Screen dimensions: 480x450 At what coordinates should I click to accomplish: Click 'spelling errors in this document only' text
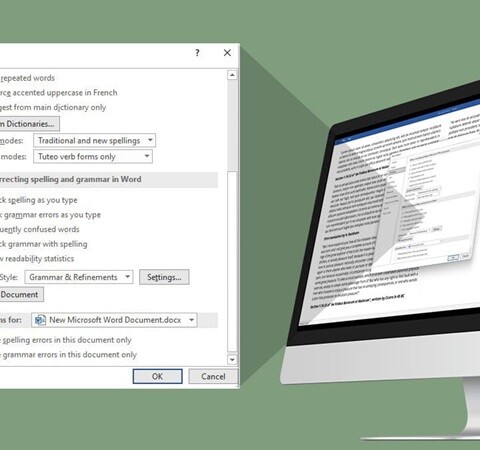[67, 340]
